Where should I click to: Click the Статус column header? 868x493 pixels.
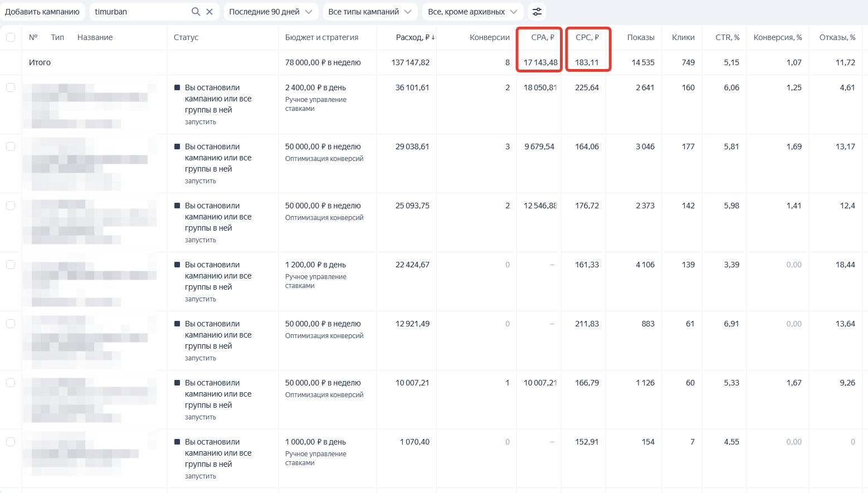(186, 37)
